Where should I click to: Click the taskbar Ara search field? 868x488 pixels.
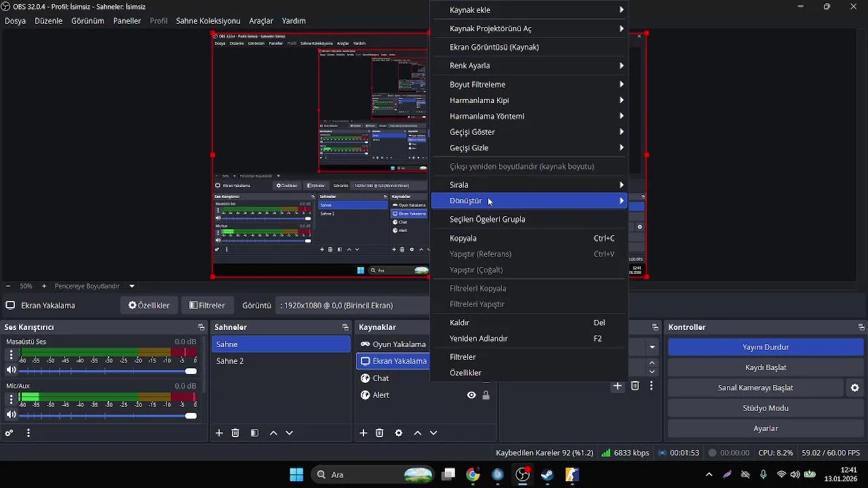pos(373,474)
